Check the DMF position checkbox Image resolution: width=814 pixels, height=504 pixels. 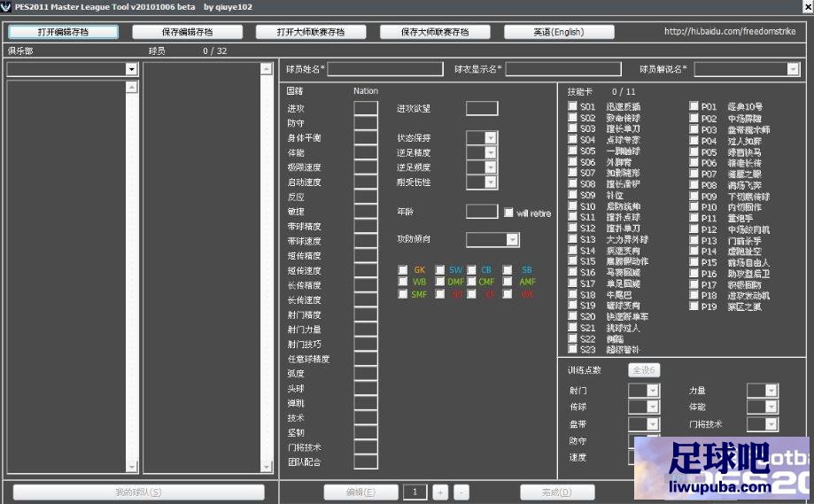(439, 282)
